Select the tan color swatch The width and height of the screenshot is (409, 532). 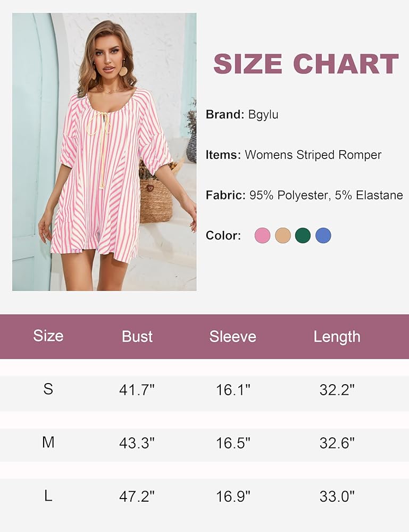coord(283,235)
